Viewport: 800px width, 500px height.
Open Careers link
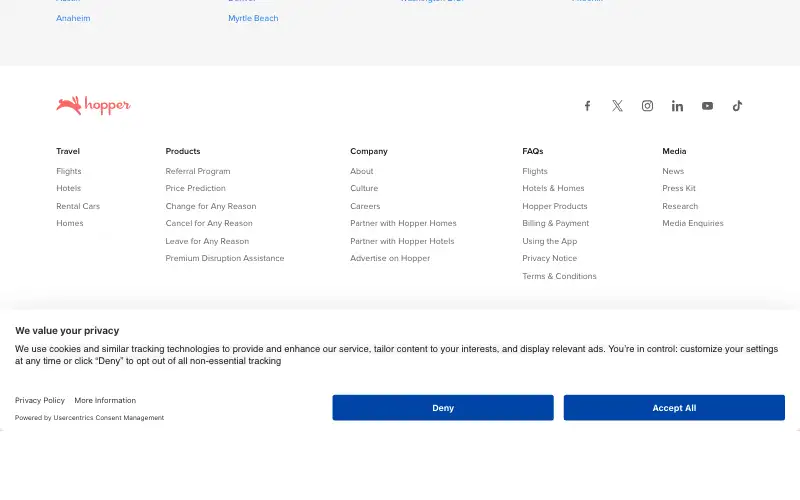click(365, 206)
